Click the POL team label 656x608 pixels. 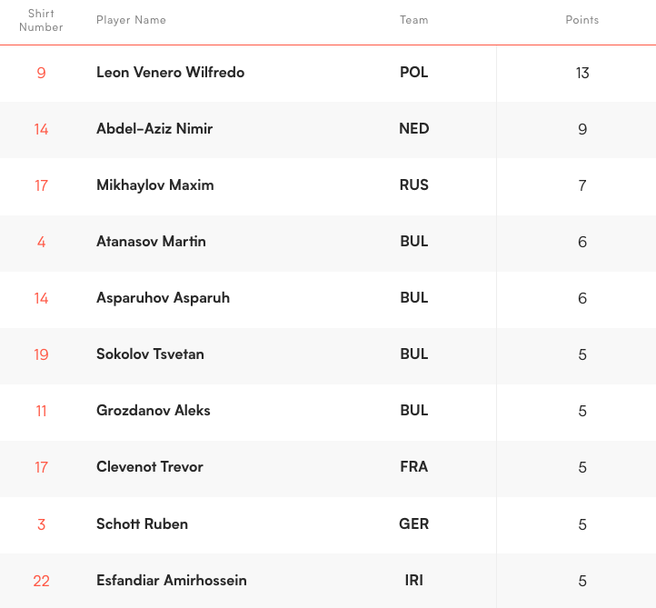click(414, 73)
